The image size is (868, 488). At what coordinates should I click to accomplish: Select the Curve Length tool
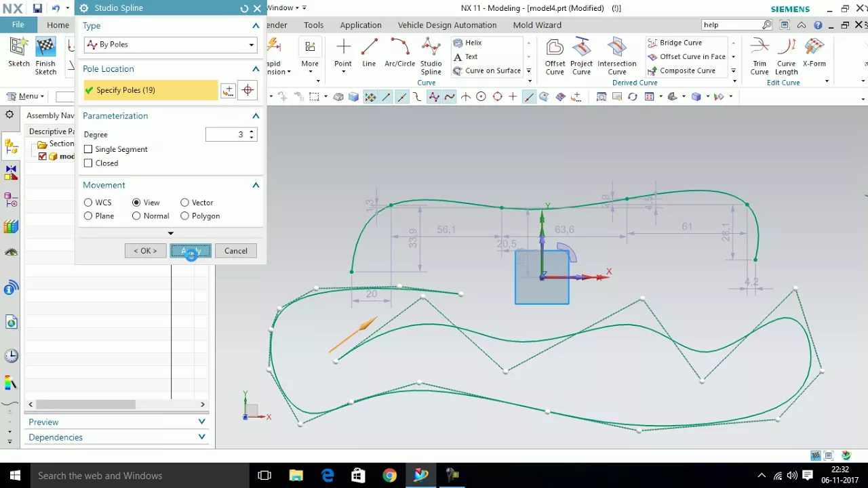click(x=786, y=56)
